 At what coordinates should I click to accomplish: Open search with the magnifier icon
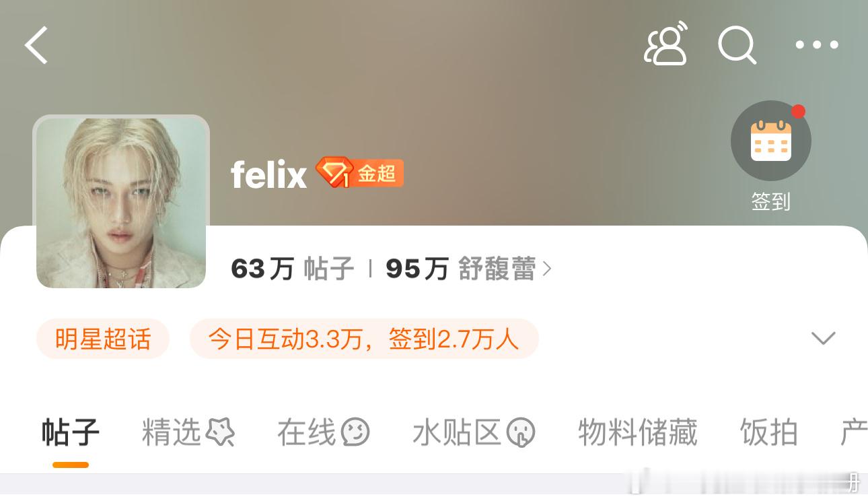[737, 45]
